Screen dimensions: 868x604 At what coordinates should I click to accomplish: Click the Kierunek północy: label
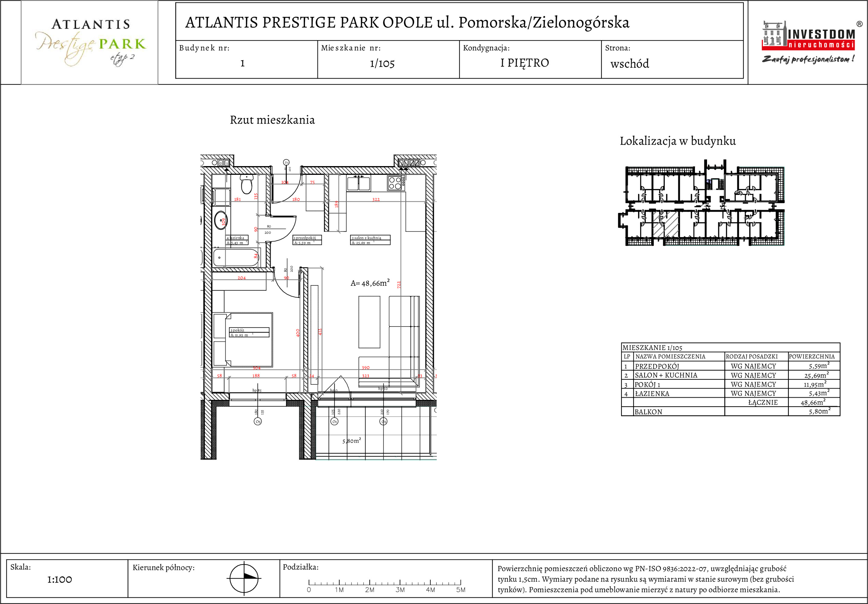[x=163, y=567]
